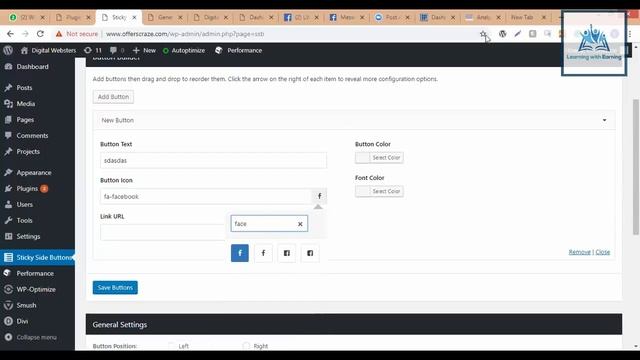640x360 pixels.
Task: Click the Button Text field
Action: point(213,160)
